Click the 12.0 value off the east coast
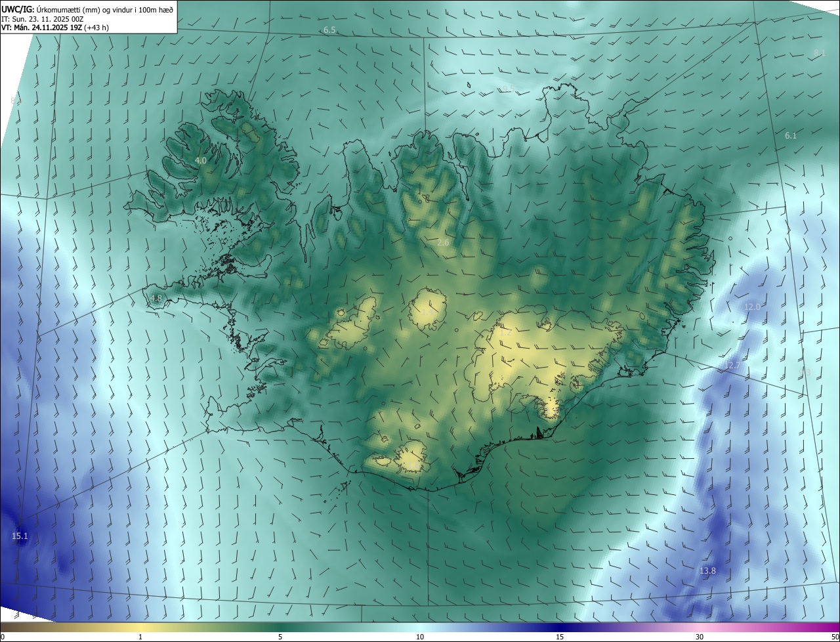This screenshot has height=642, width=840. pos(752,307)
